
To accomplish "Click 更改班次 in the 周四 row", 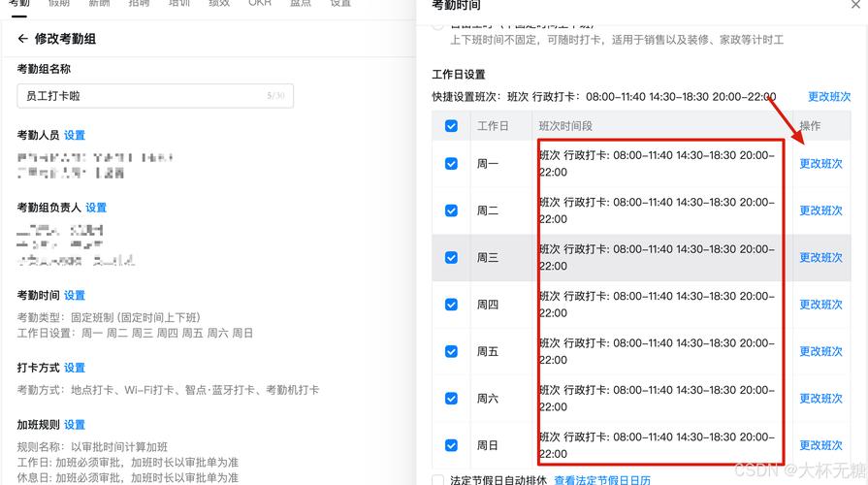I will (x=820, y=305).
